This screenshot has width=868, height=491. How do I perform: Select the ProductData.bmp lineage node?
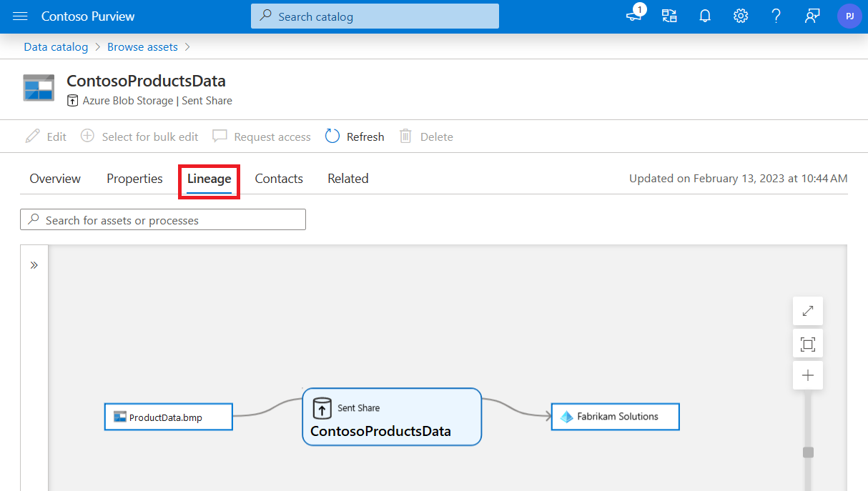pyautogui.click(x=168, y=416)
